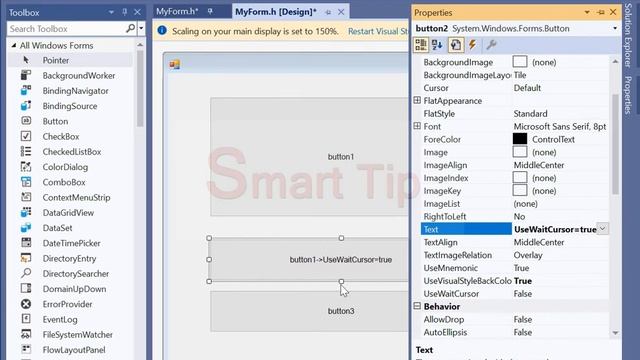Switch to MyForm.h* code tab
The image size is (640, 360).
pyautogui.click(x=177, y=11)
